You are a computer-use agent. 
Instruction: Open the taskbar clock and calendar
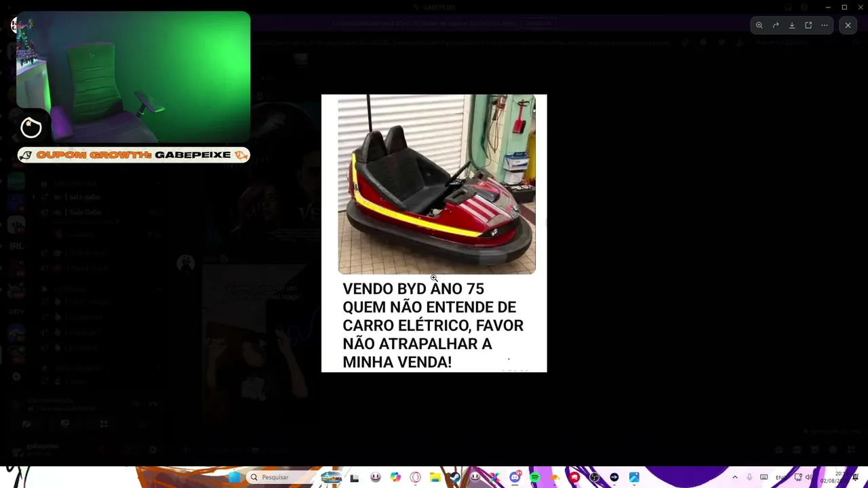835,477
